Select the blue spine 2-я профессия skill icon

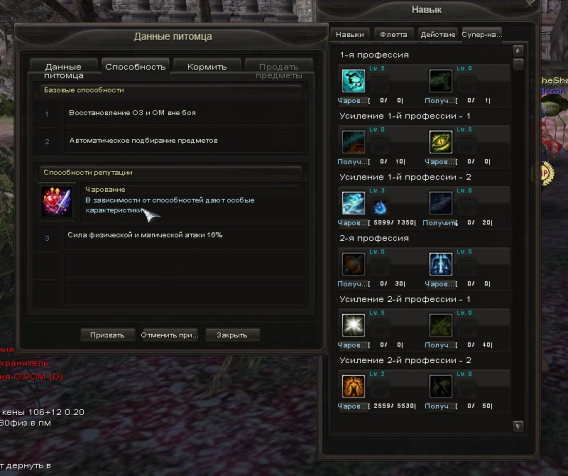(x=440, y=264)
